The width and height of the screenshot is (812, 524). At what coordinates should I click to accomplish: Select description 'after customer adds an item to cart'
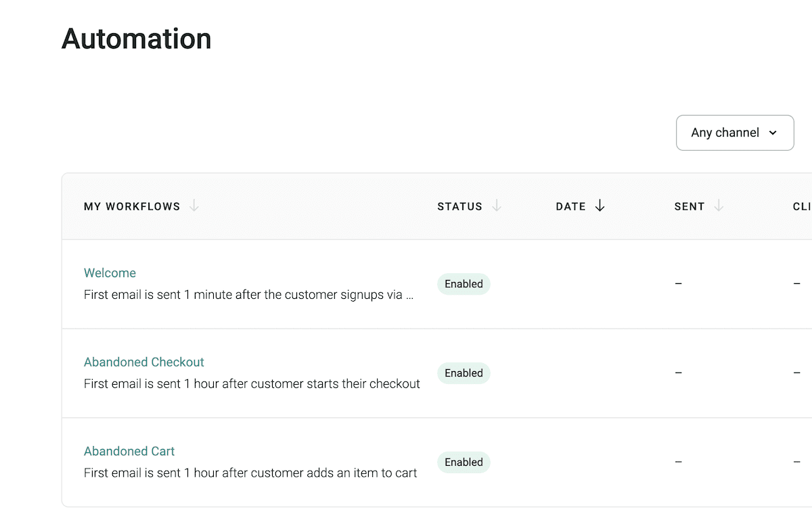pos(319,473)
